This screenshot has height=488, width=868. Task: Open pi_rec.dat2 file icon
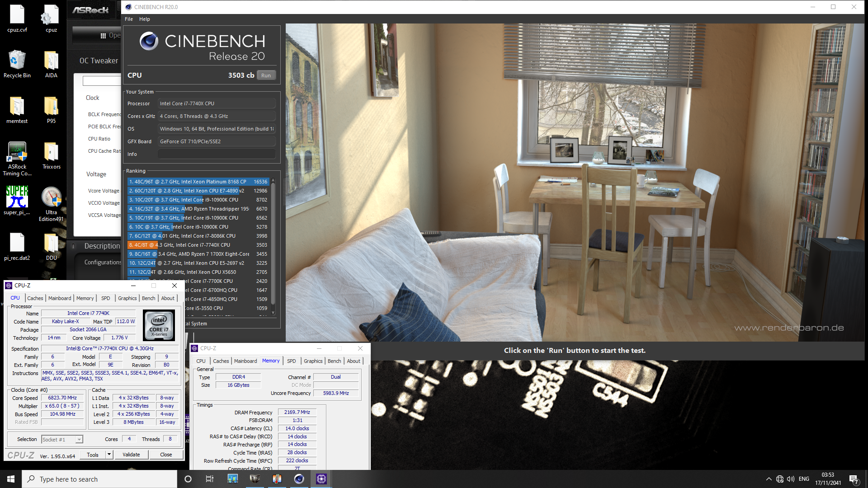[17, 246]
